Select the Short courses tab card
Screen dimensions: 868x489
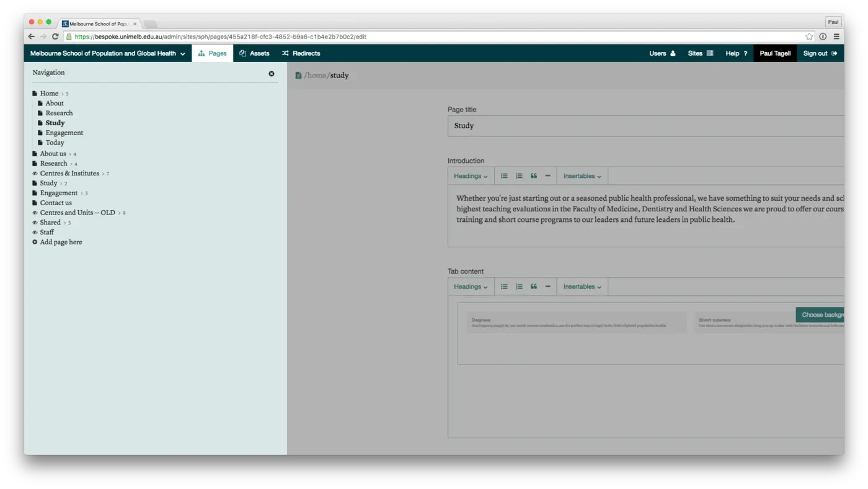pos(769,322)
